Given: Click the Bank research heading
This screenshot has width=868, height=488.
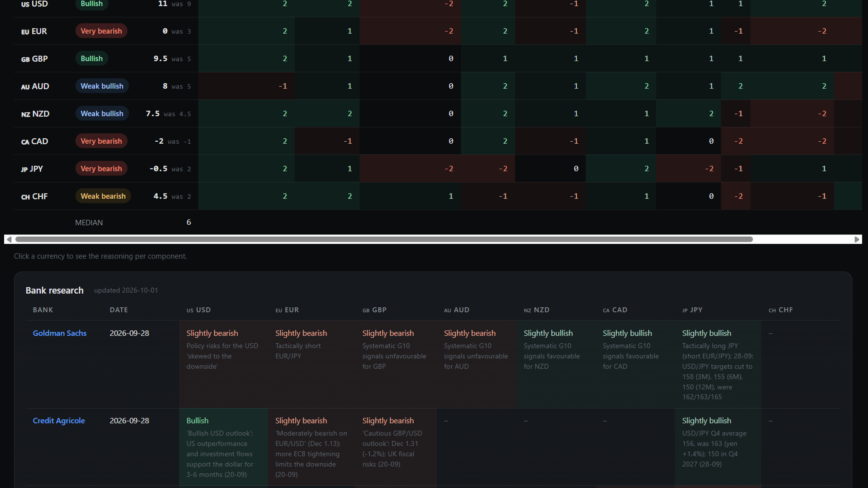Looking at the screenshot, I should point(54,290).
